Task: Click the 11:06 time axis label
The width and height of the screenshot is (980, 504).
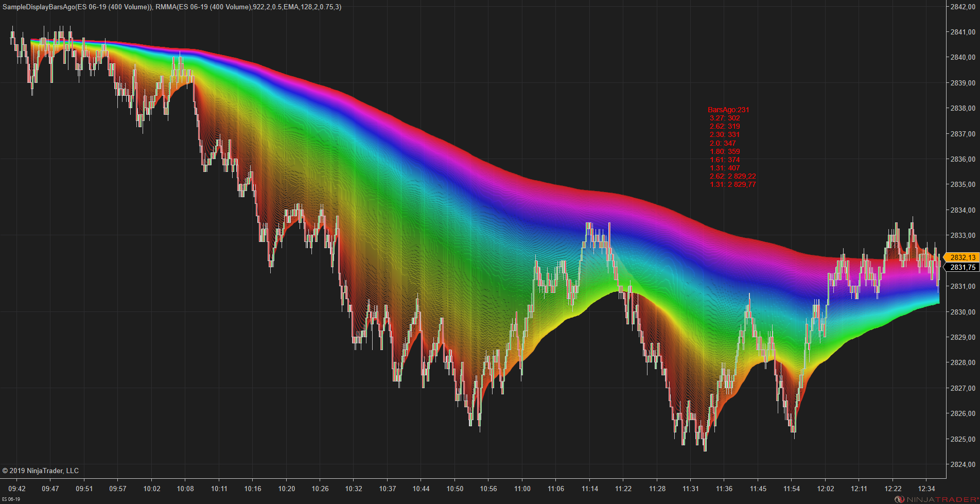Action: (x=556, y=489)
